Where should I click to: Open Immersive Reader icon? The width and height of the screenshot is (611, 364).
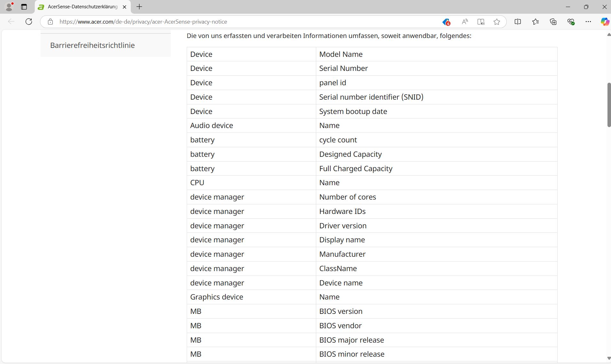481,22
